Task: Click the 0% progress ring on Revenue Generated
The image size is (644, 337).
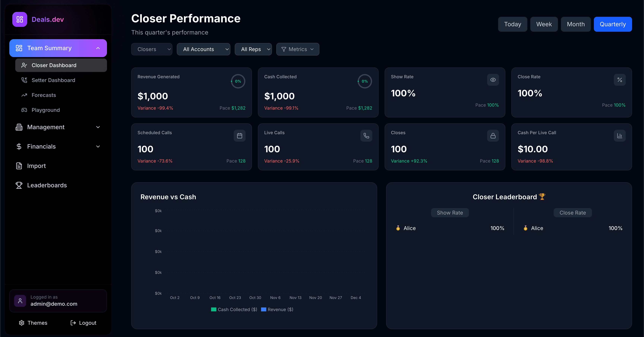Action: [x=238, y=81]
